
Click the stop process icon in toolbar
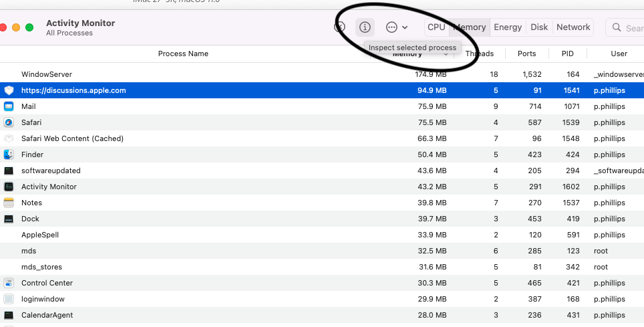point(339,27)
